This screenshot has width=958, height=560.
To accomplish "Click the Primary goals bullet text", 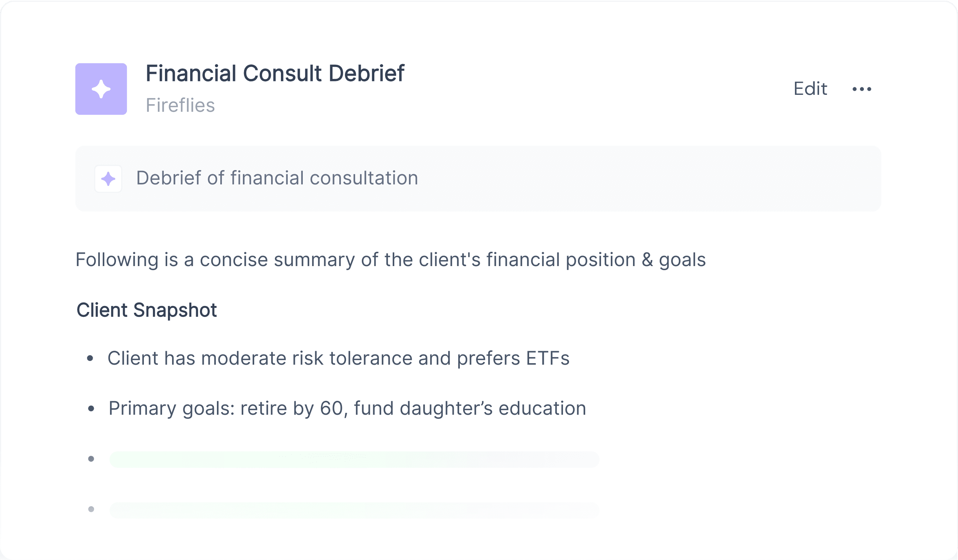I will tap(348, 409).
